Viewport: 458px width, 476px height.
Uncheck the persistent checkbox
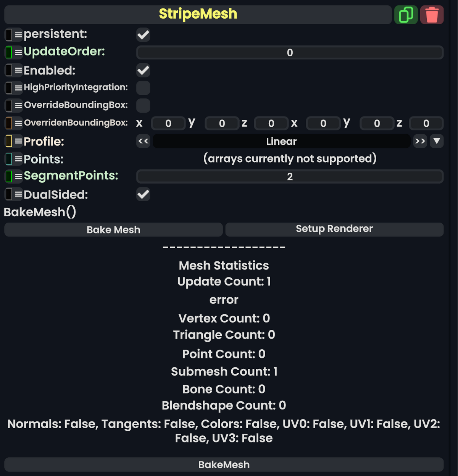[143, 35]
